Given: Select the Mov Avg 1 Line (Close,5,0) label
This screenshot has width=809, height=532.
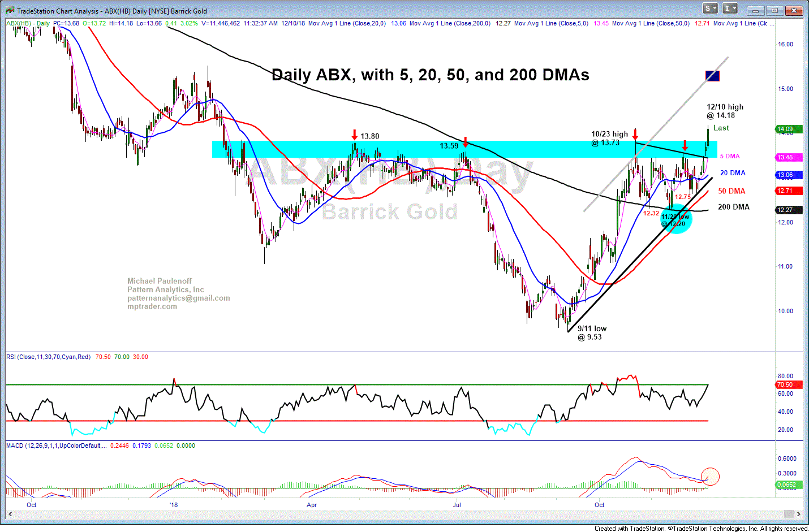Looking at the screenshot, I should tap(551, 23).
